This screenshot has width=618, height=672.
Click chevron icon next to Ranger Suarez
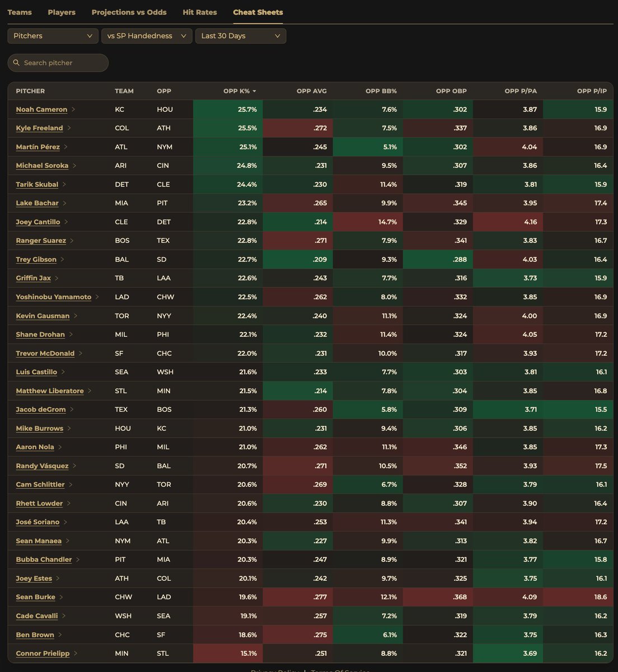(72, 240)
